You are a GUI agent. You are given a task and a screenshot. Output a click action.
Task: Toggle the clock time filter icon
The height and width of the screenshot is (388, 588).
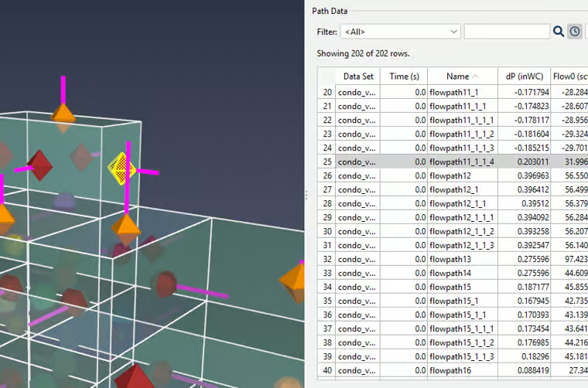[575, 32]
